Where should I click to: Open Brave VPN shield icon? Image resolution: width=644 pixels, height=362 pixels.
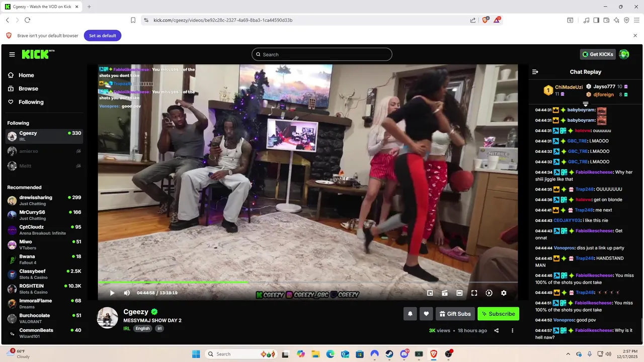tap(626, 20)
